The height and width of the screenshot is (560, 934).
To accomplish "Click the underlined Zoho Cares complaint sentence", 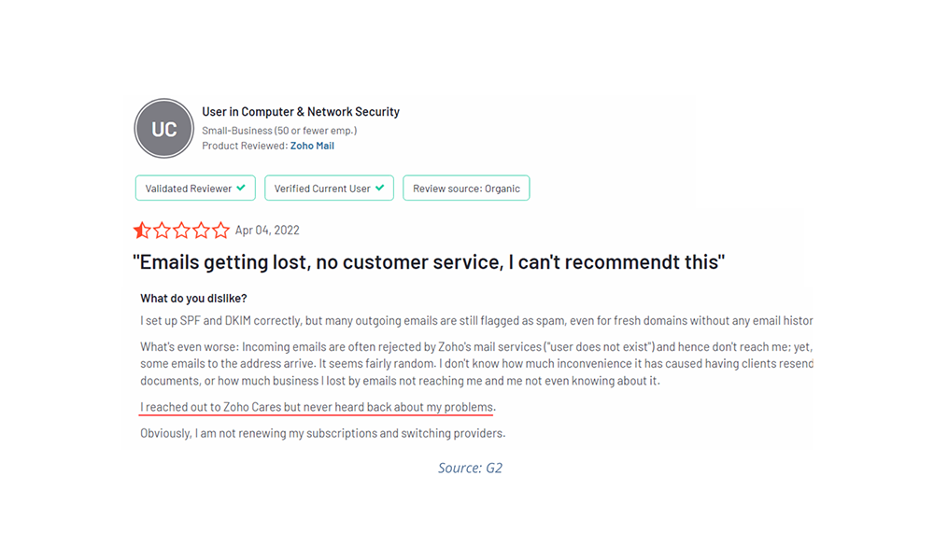I will point(316,407).
